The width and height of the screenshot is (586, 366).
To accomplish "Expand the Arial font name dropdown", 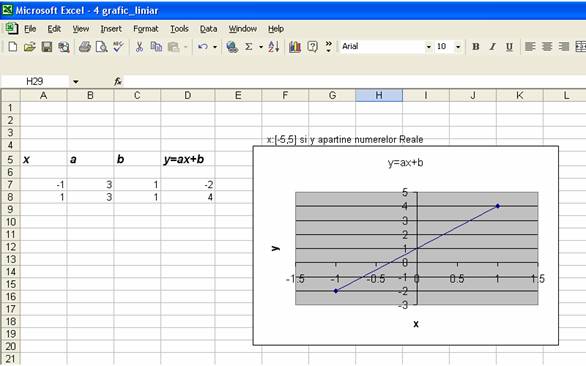I will click(429, 47).
